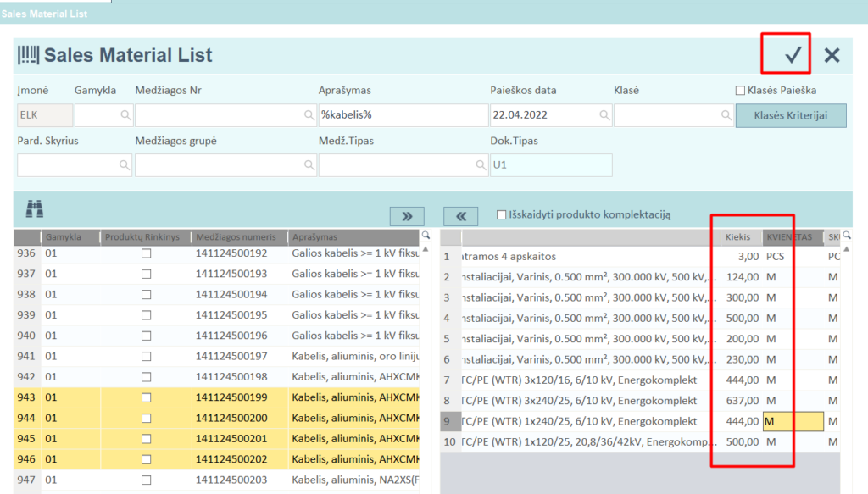Screen dimensions: 868x494
Task: Move selected rows right with double-arrow button
Action: [407, 215]
